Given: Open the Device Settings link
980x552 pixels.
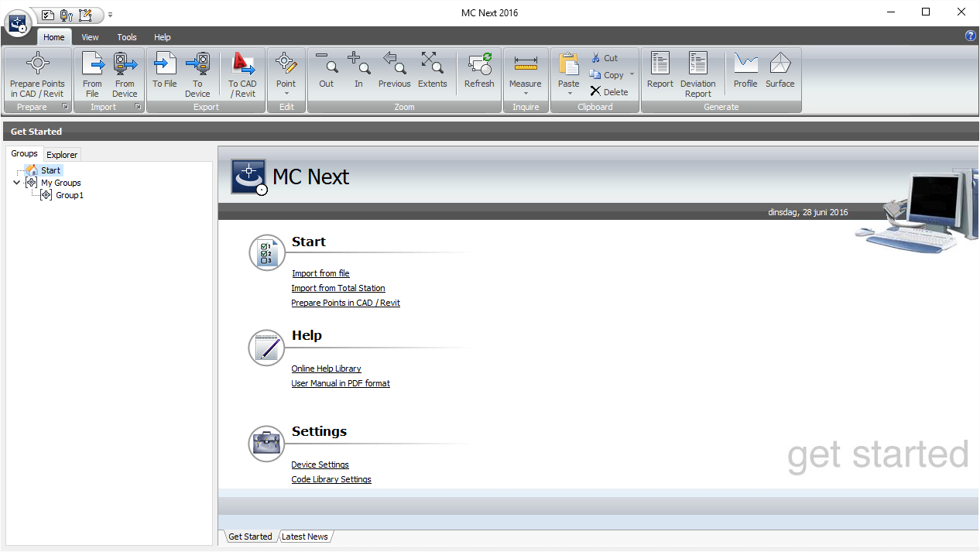Looking at the screenshot, I should 320,465.
